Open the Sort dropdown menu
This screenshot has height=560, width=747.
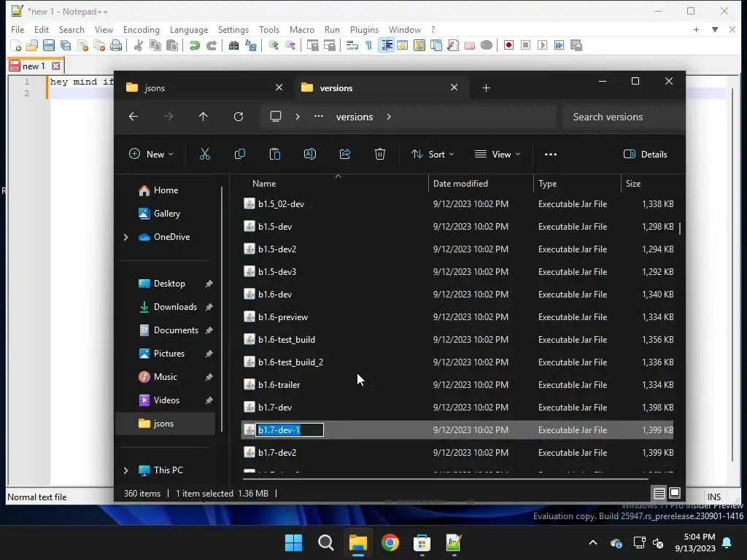point(433,155)
